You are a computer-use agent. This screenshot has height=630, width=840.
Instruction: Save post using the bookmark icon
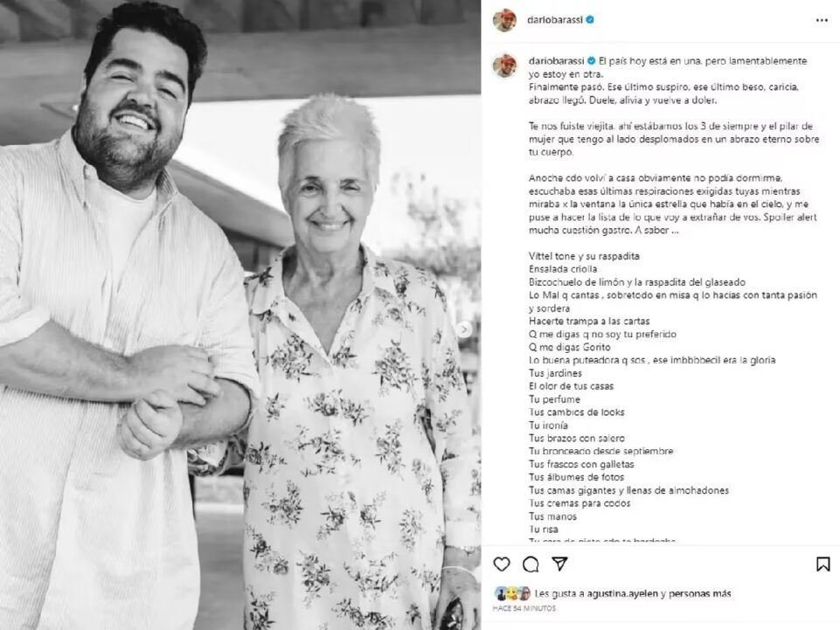823,564
